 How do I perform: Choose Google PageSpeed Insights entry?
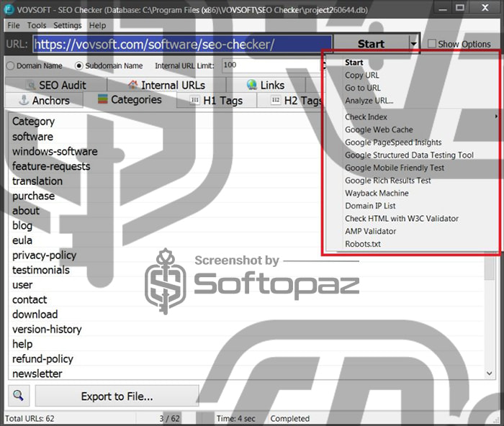coord(411,142)
